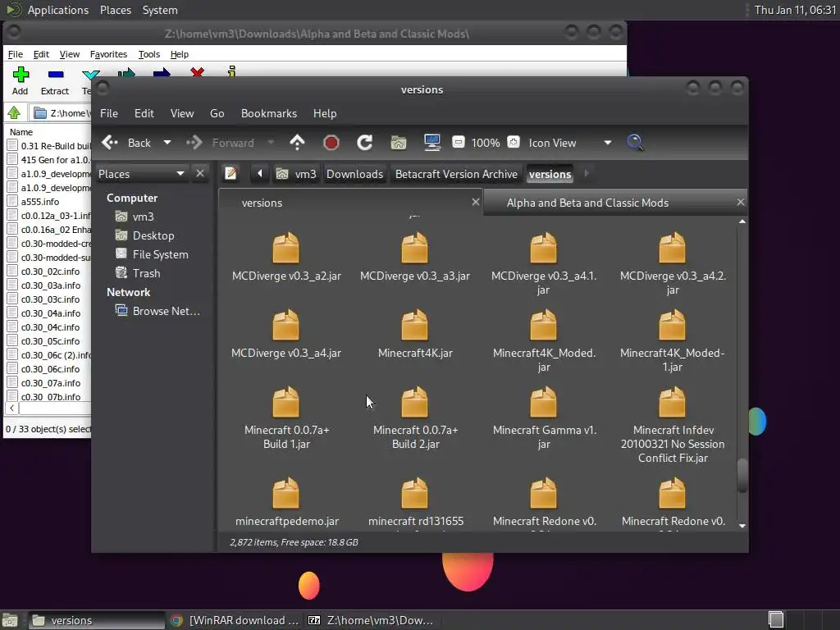This screenshot has width=840, height=630.
Task: Select MCDiverge v0.3_a4.2.jar file icon
Action: (x=673, y=248)
